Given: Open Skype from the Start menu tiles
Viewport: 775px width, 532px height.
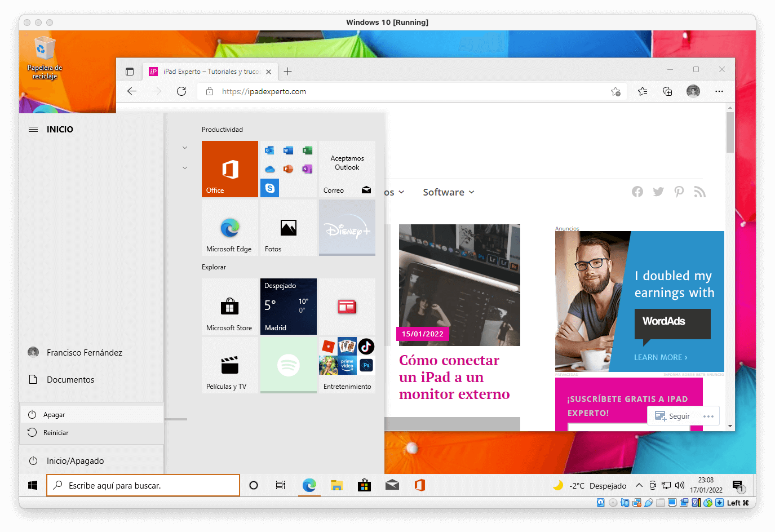Looking at the screenshot, I should pyautogui.click(x=269, y=188).
